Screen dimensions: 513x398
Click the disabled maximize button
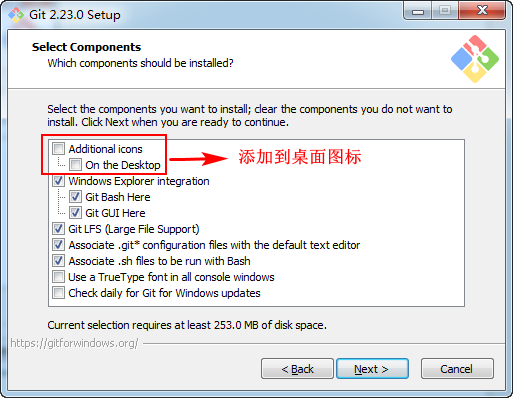click(445, 11)
